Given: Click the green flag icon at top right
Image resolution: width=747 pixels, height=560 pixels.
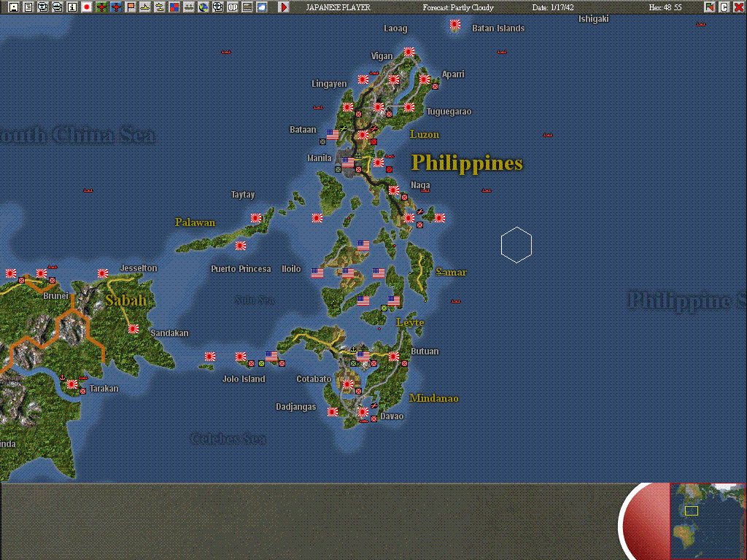Looking at the screenshot, I should tap(710, 7).
